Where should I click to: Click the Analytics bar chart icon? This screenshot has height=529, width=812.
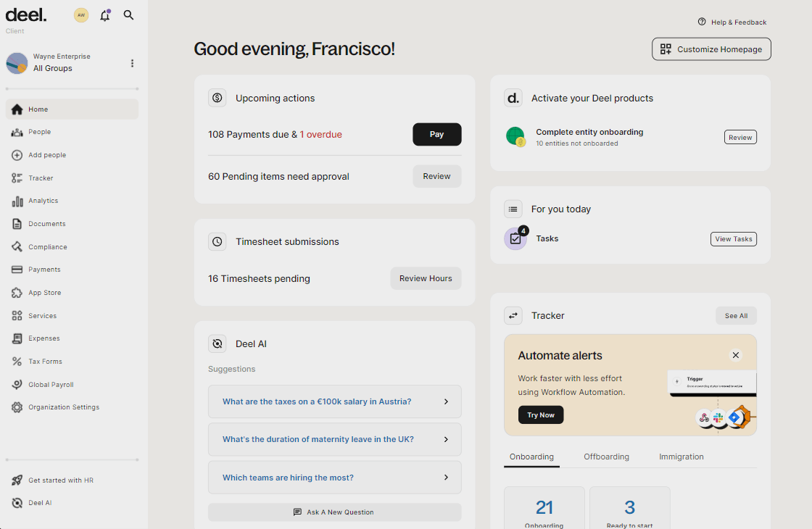(x=17, y=201)
